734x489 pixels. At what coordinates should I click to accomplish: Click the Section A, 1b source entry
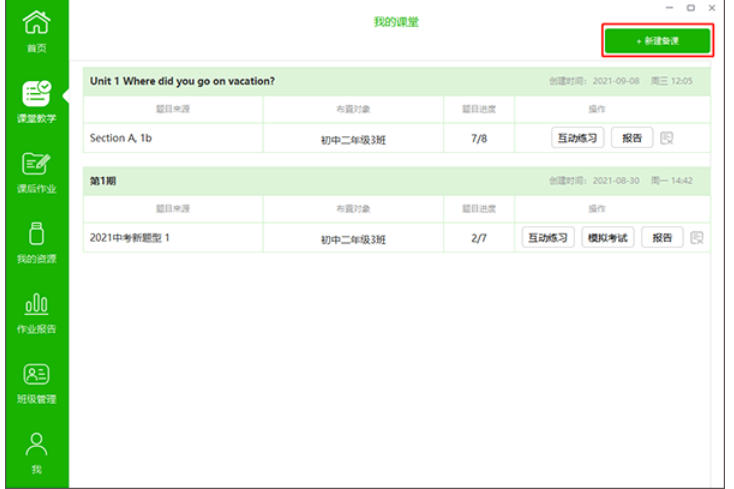(121, 138)
